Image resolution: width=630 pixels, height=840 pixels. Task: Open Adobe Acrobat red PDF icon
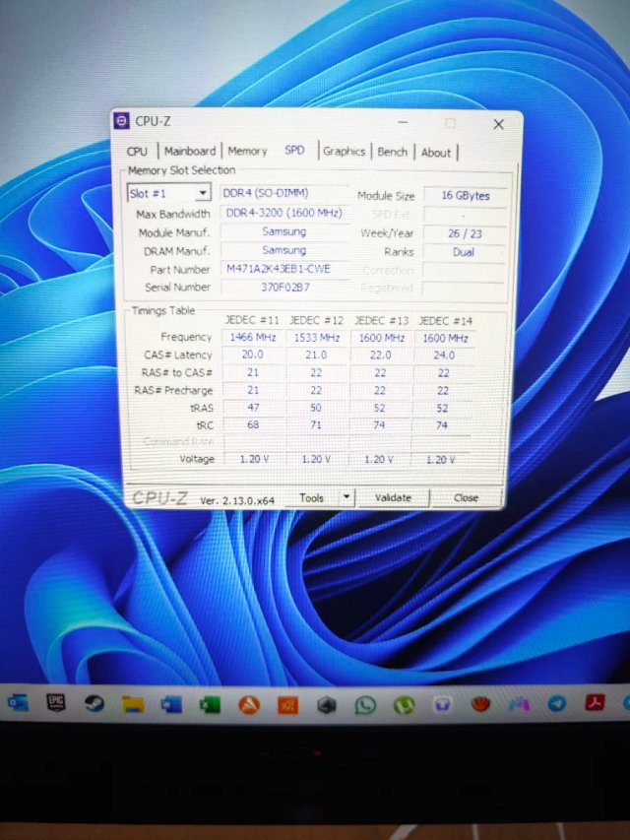coord(595,702)
